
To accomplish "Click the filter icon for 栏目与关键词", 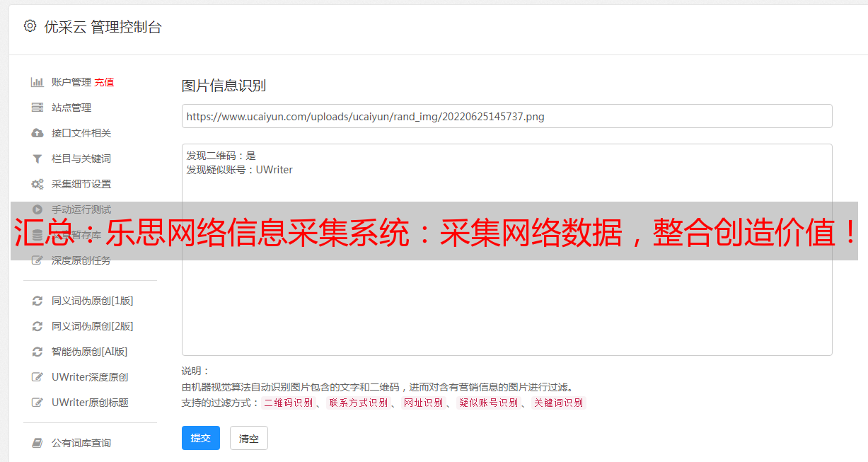I will pyautogui.click(x=37, y=158).
